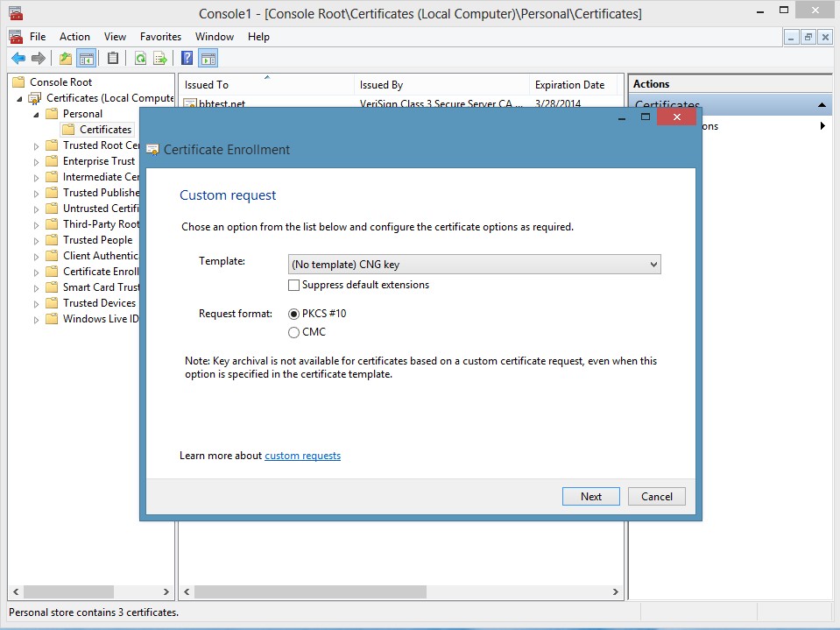Expand the Trusted People tree node
The height and width of the screenshot is (630, 840).
pyautogui.click(x=36, y=241)
